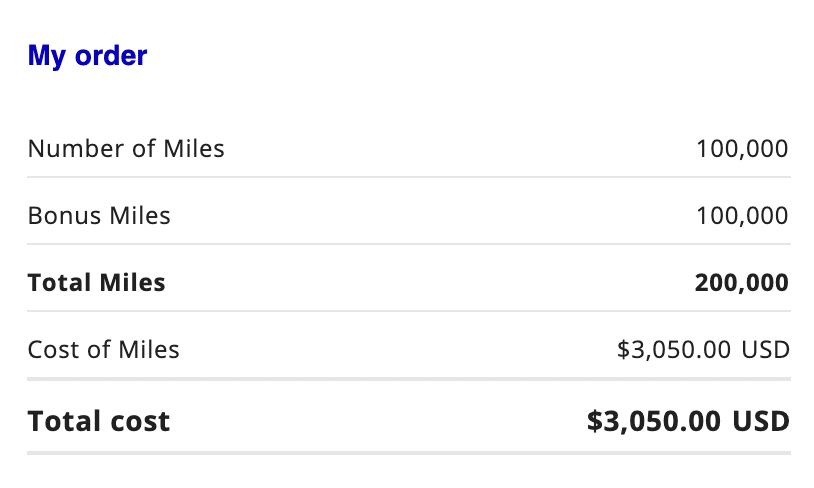
Task: Click the bottom divider below Total cost
Action: coord(408,453)
